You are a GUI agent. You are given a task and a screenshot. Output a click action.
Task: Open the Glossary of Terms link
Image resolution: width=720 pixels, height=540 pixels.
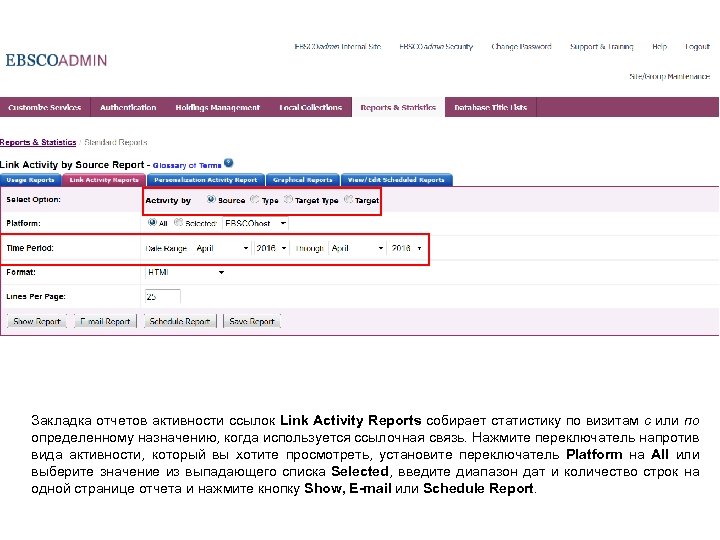[187, 165]
